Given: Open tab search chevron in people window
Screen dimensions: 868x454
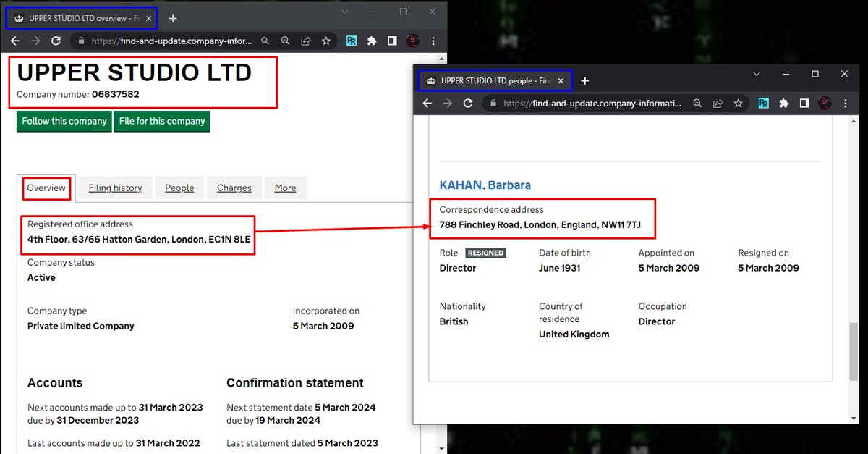Looking at the screenshot, I should (x=757, y=74).
